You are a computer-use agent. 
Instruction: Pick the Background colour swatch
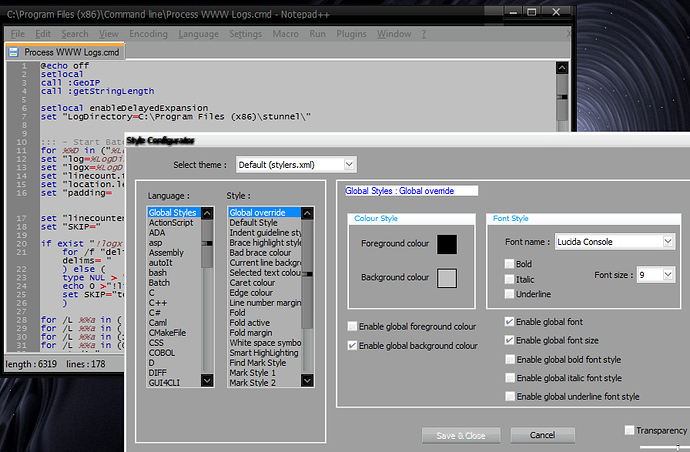pyautogui.click(x=447, y=278)
